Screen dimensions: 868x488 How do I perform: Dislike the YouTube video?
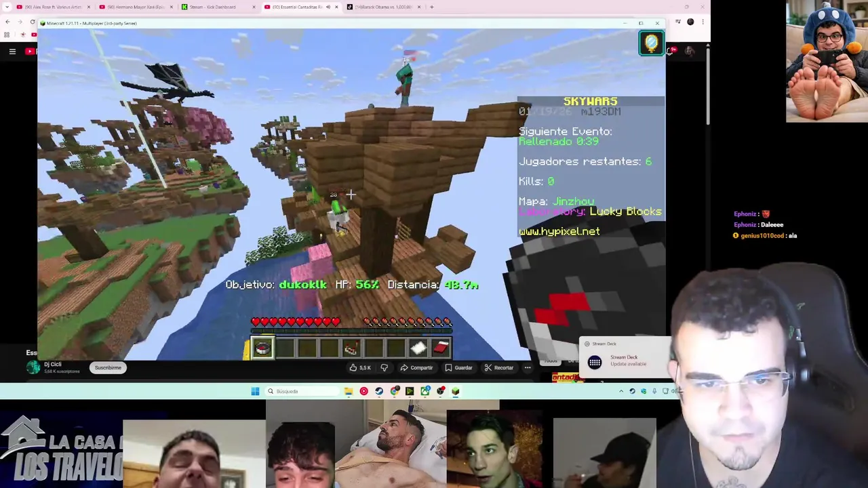pos(384,367)
